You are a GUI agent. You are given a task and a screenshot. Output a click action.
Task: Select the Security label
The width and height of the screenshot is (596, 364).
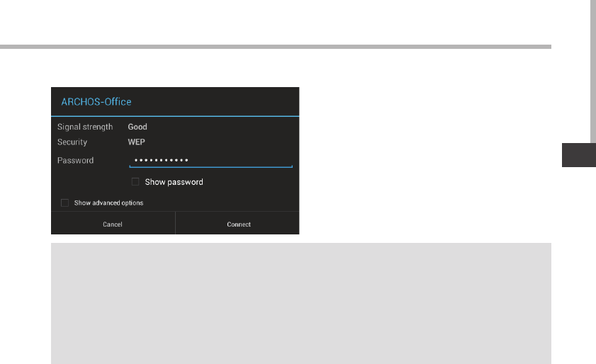click(x=72, y=142)
